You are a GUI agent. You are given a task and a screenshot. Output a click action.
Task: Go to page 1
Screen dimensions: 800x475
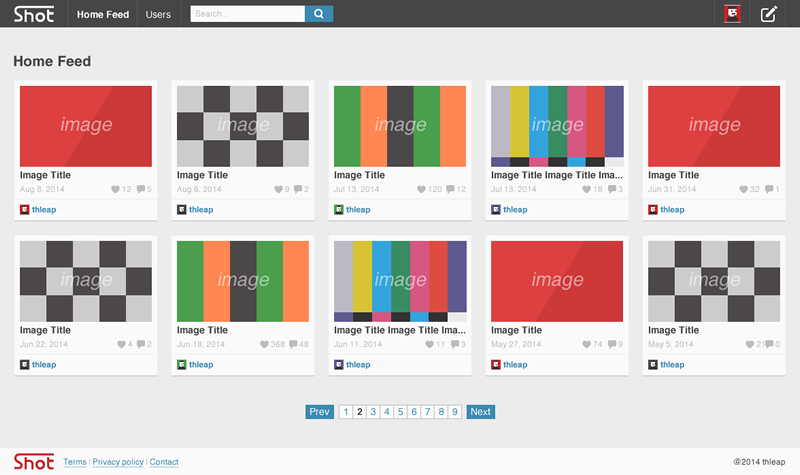(x=346, y=412)
